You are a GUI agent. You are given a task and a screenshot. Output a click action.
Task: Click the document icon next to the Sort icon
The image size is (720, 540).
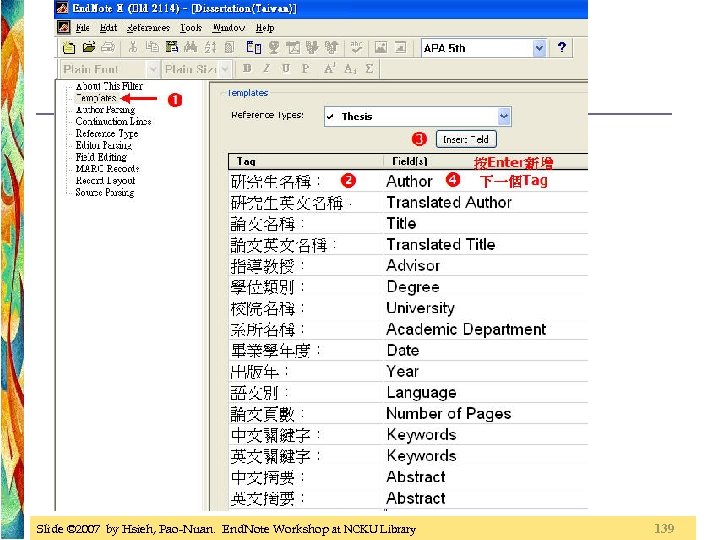[230, 47]
